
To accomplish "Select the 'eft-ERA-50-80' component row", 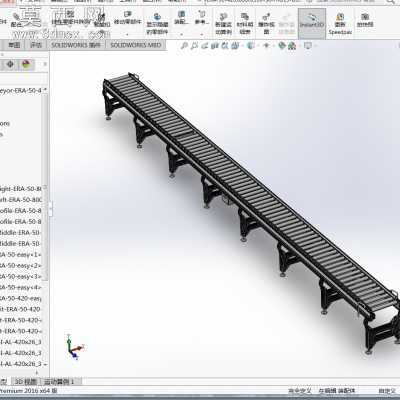I will (x=21, y=200).
